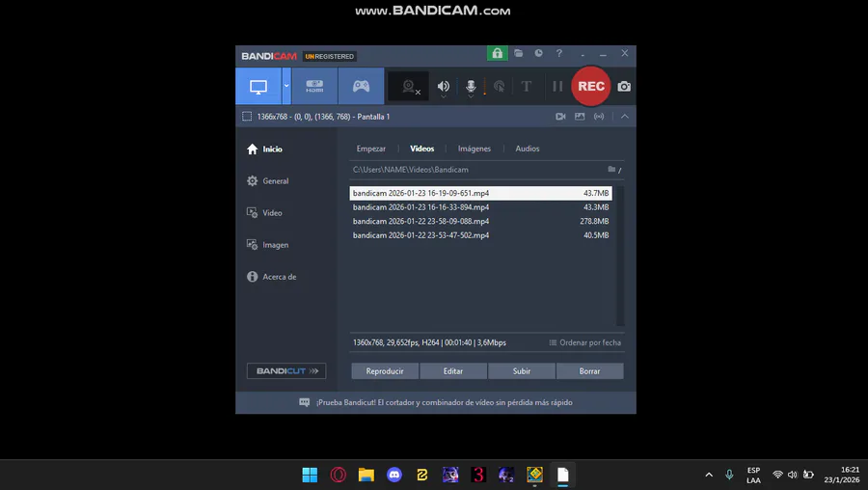Screen dimensions: 868x490
Task: Open Windows Start menu
Action: (x=310, y=475)
